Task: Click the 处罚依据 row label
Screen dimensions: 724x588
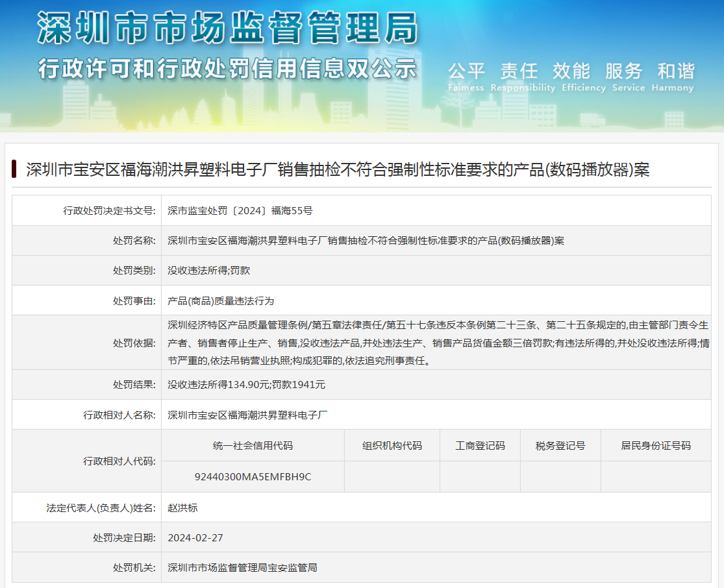Action: pyautogui.click(x=134, y=343)
